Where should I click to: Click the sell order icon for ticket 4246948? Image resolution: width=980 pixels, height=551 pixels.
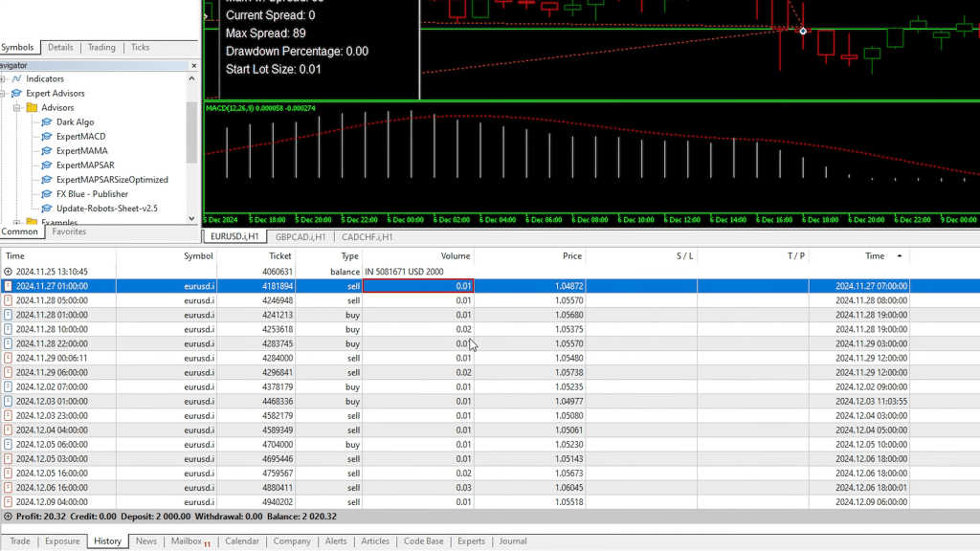(x=9, y=300)
